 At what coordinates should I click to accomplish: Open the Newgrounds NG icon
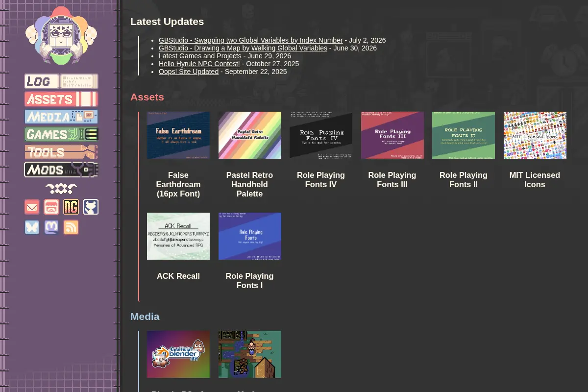[71, 207]
